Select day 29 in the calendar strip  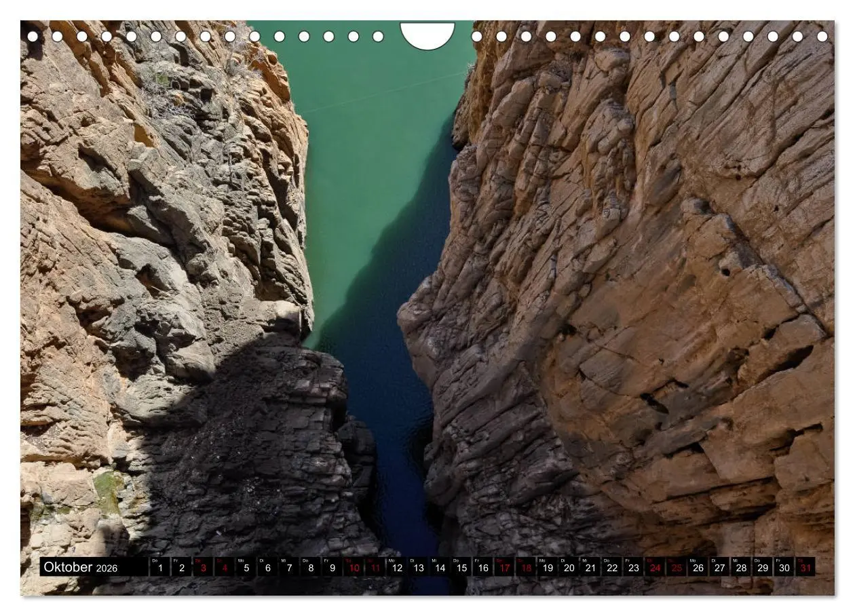point(763,567)
